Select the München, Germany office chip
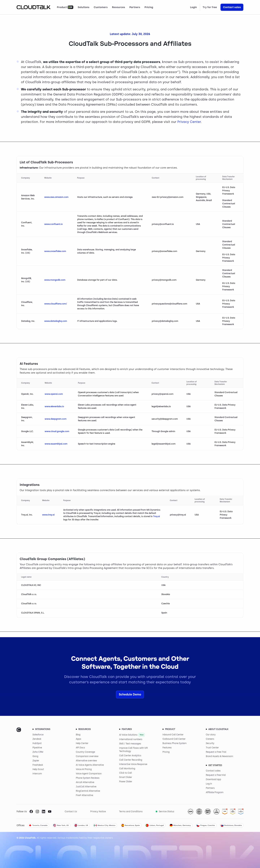This screenshot has height=868, width=260. 180,825
